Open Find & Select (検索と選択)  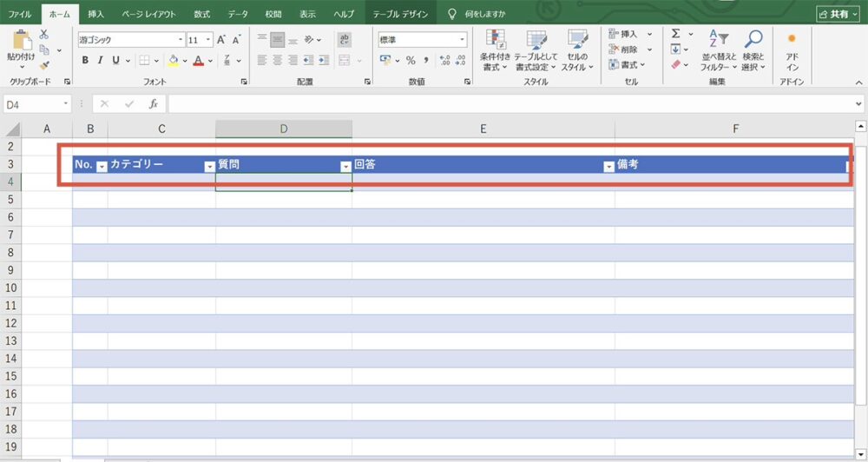point(753,50)
